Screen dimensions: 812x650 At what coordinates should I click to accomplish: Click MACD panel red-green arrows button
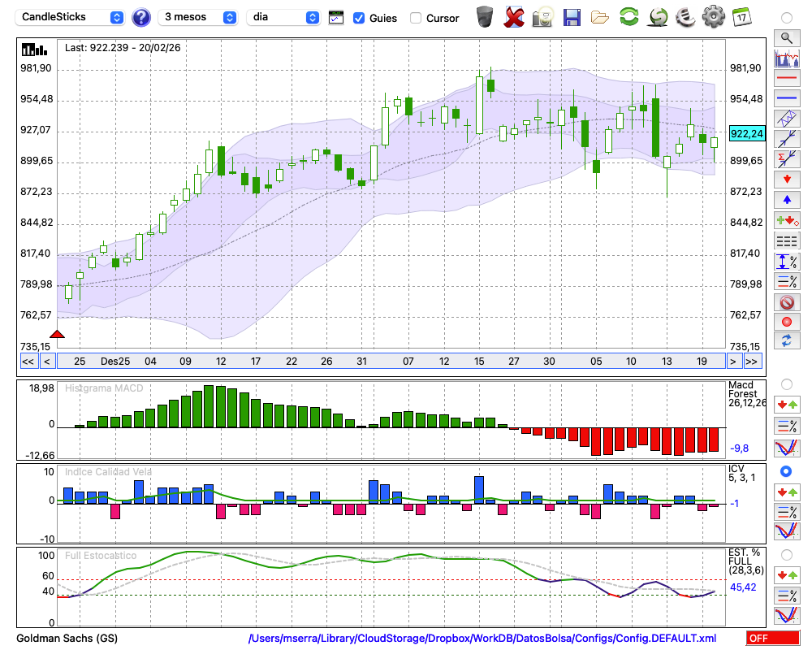point(787,405)
